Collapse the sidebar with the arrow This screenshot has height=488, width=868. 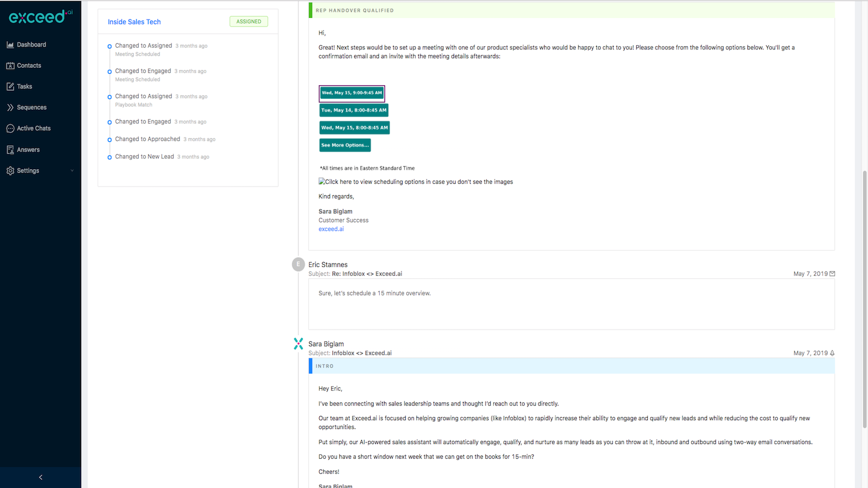coord(40,477)
